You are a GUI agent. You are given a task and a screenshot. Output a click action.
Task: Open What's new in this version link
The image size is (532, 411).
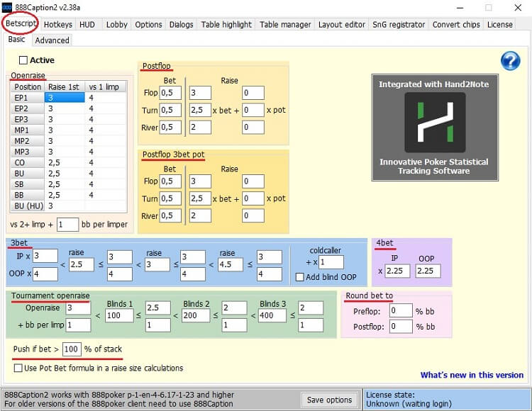(x=472, y=375)
